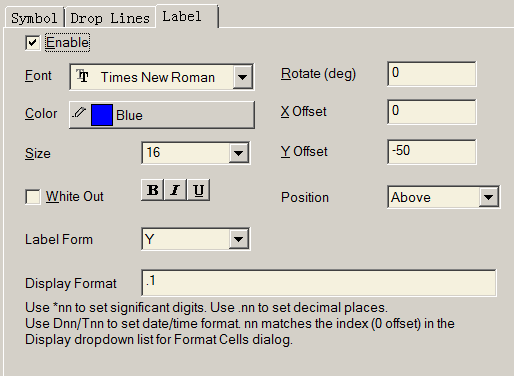Expand the Label Form dropdown
The image size is (514, 376).
238,239
